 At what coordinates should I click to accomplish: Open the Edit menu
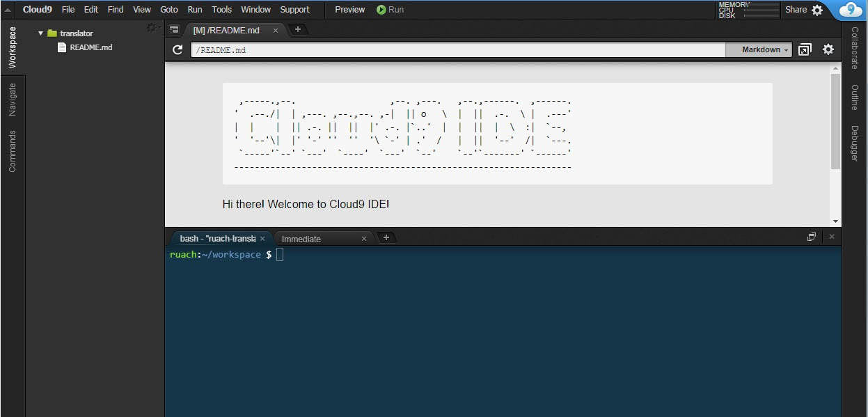click(91, 10)
